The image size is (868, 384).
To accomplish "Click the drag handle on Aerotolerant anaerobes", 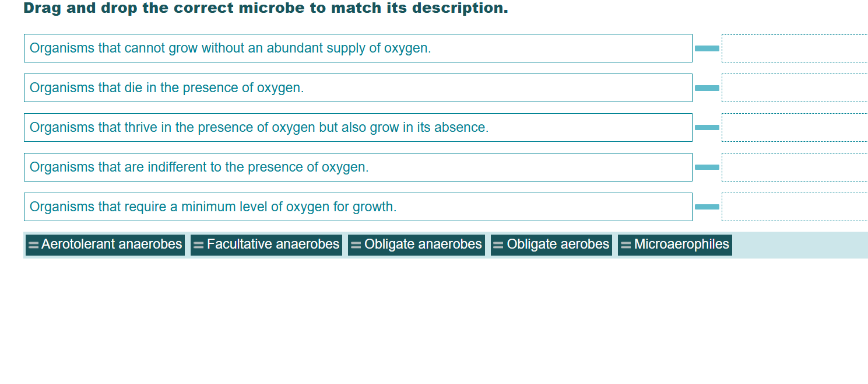I will pos(33,245).
